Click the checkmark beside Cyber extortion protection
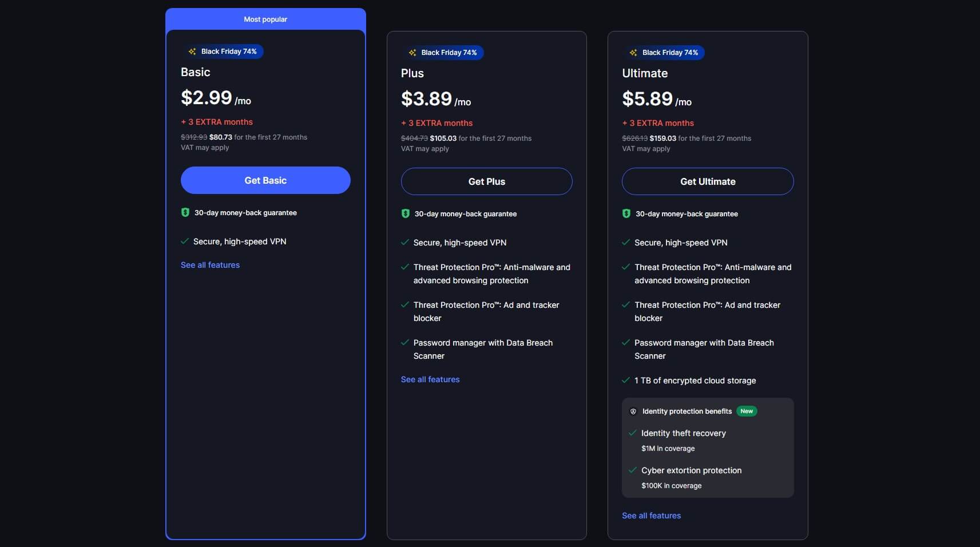Viewport: 980px width, 547px height. pos(633,470)
